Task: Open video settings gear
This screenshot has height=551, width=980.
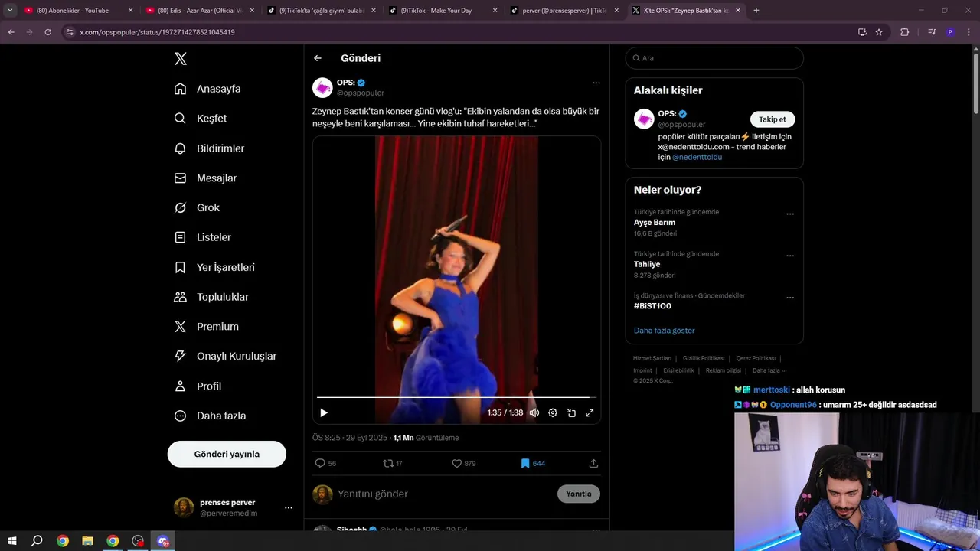Action: tap(553, 412)
